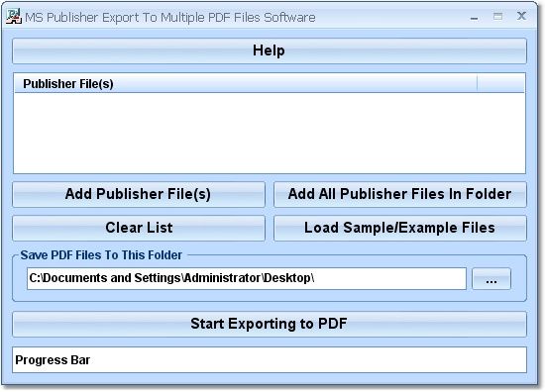
Task: Start Exporting to PDF
Action: [270, 325]
